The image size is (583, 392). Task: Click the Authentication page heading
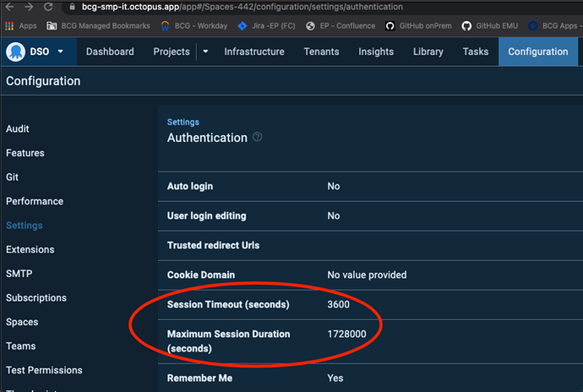point(207,138)
